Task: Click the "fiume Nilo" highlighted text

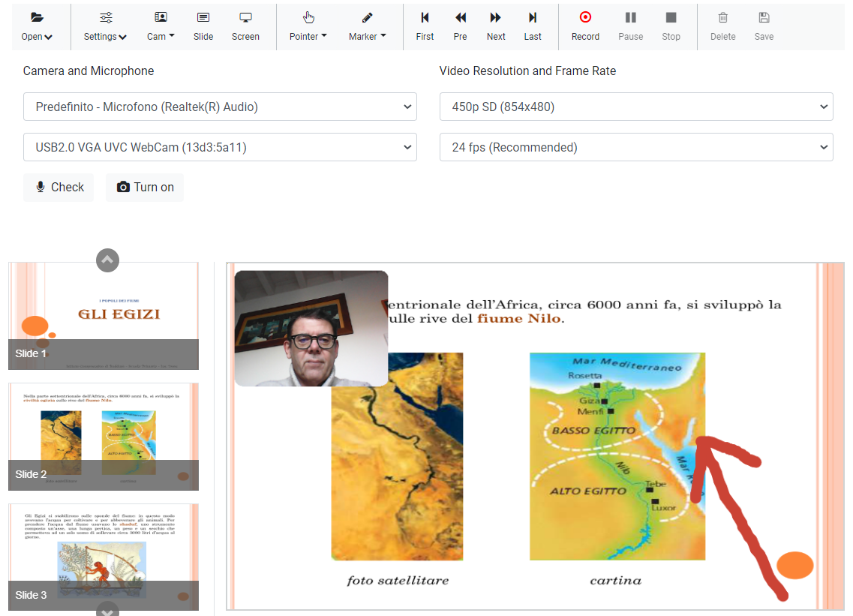Action: click(518, 318)
